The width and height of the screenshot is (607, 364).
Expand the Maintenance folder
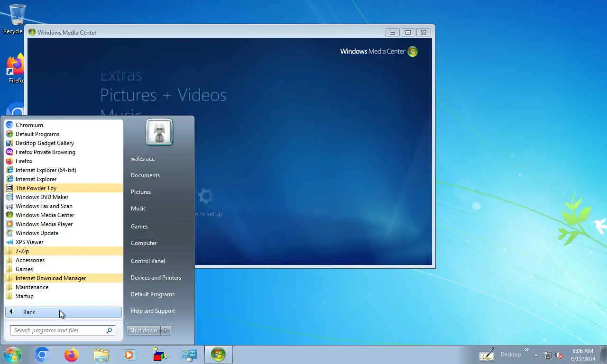(x=64, y=287)
